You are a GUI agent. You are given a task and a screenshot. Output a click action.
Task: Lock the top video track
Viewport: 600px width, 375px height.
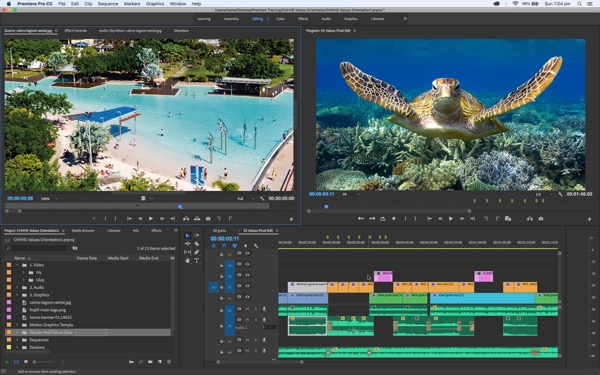(x=221, y=254)
